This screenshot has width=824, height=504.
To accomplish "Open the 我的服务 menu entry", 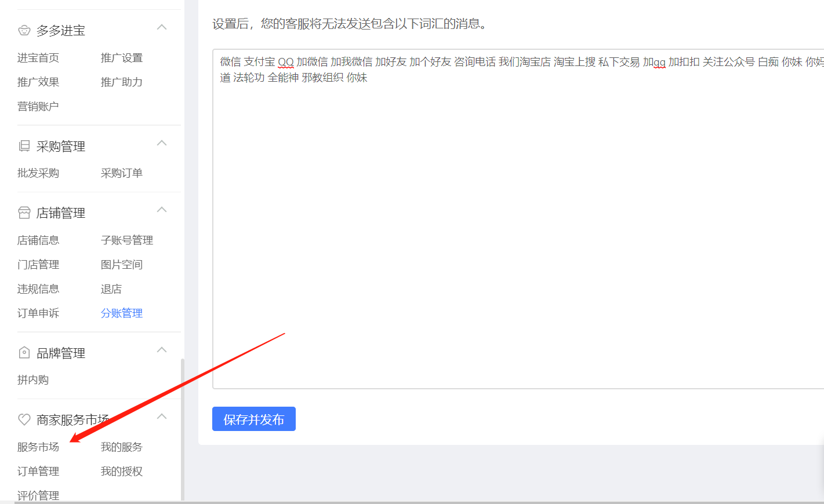I will pos(122,447).
